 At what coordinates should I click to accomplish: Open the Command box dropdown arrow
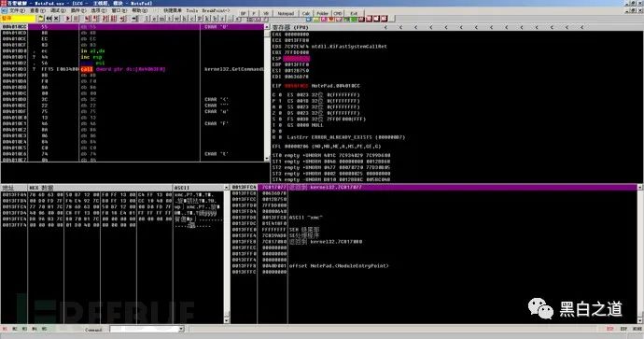click(181, 329)
